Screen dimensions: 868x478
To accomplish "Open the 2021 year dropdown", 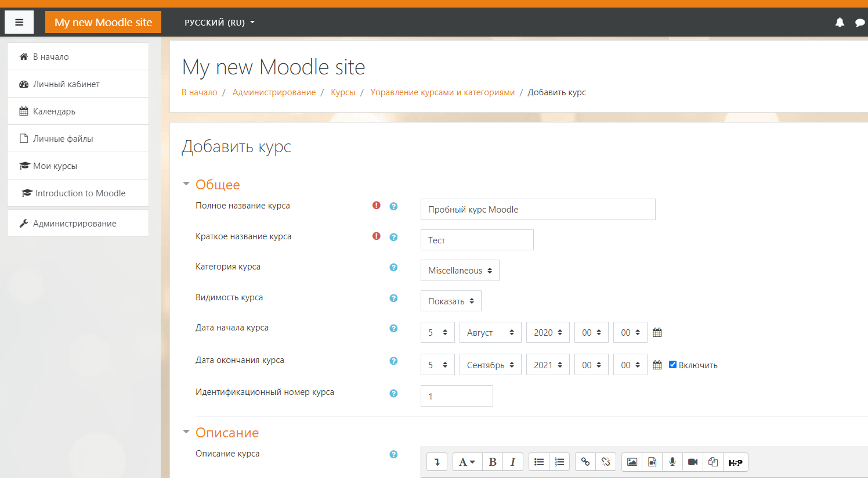I will point(548,365).
